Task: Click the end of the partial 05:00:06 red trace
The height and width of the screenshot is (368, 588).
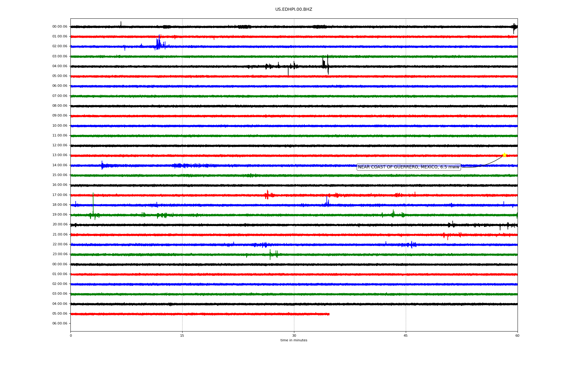Action: coord(329,314)
